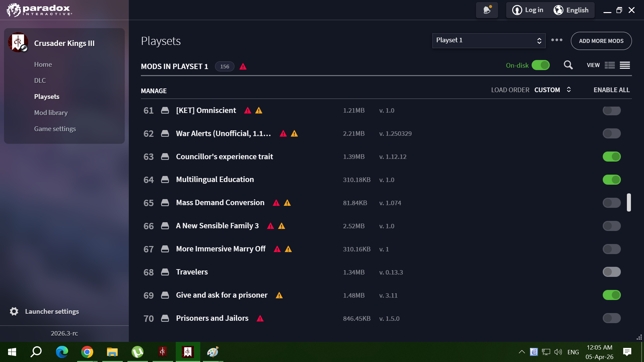Open Windows Start menu
Viewport: 644px width, 362px height.
click(12, 352)
